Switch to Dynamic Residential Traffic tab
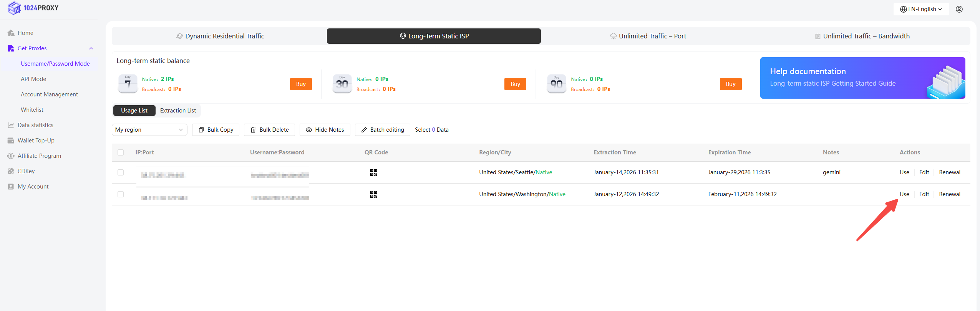This screenshot has height=311, width=980. tap(220, 36)
